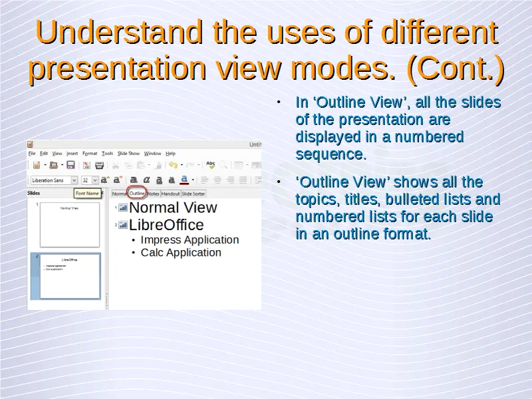Expand the font color dropdown arrow
This screenshot has height=399, width=532.
pos(193,180)
